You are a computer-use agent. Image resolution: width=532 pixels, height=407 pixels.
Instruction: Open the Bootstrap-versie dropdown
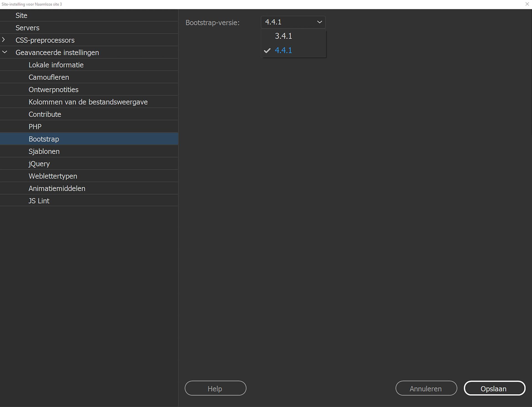(319, 22)
